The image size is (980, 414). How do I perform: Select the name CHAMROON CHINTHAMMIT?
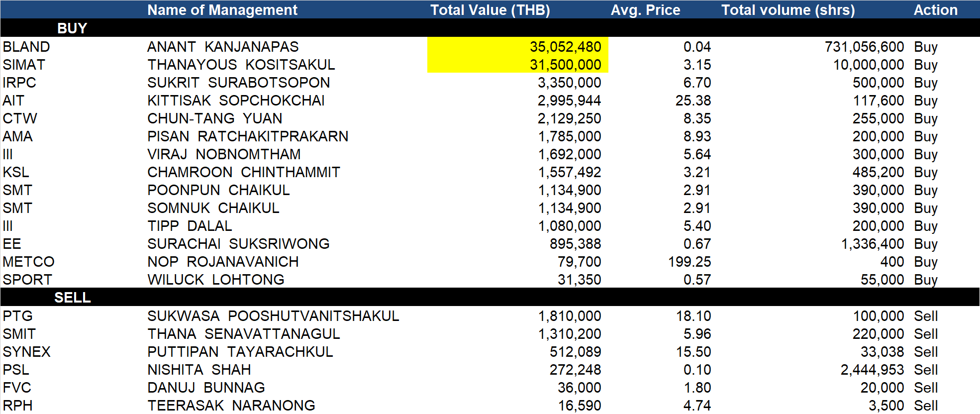(244, 172)
